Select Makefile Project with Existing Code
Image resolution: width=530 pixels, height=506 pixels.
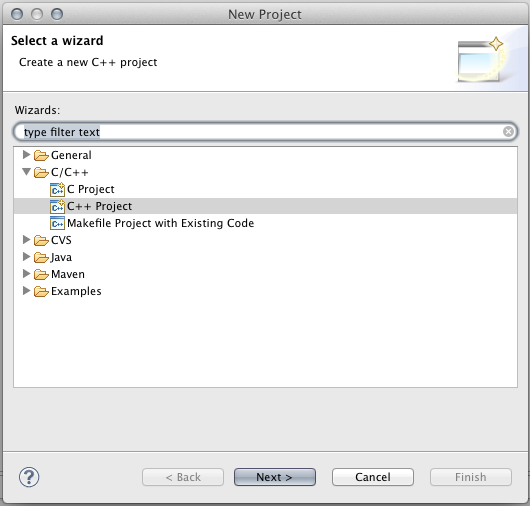click(x=161, y=223)
